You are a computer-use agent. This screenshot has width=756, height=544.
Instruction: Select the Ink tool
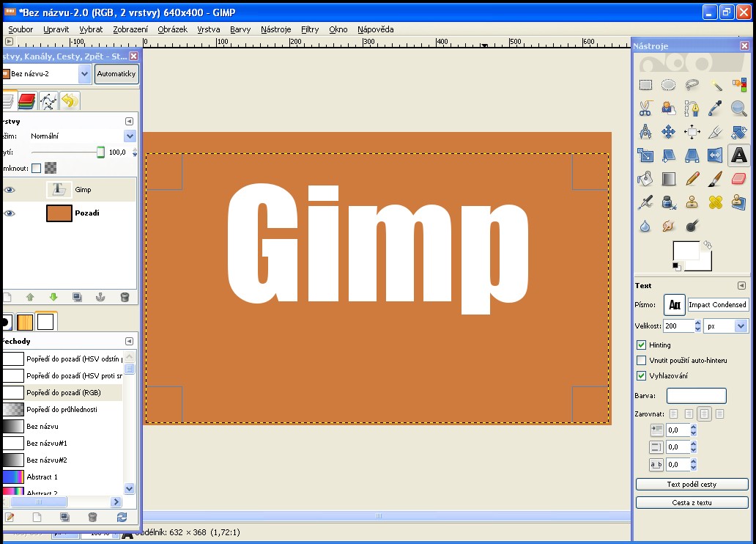click(x=668, y=202)
